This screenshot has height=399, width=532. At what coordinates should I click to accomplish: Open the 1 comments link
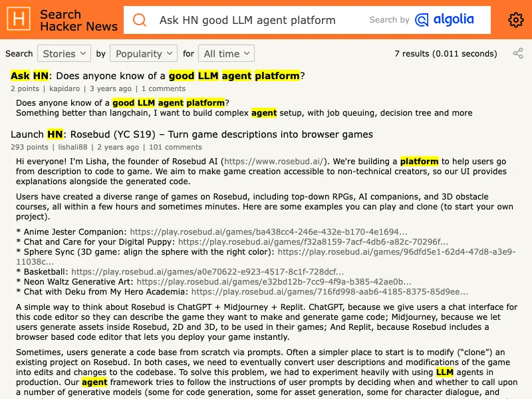click(164, 88)
